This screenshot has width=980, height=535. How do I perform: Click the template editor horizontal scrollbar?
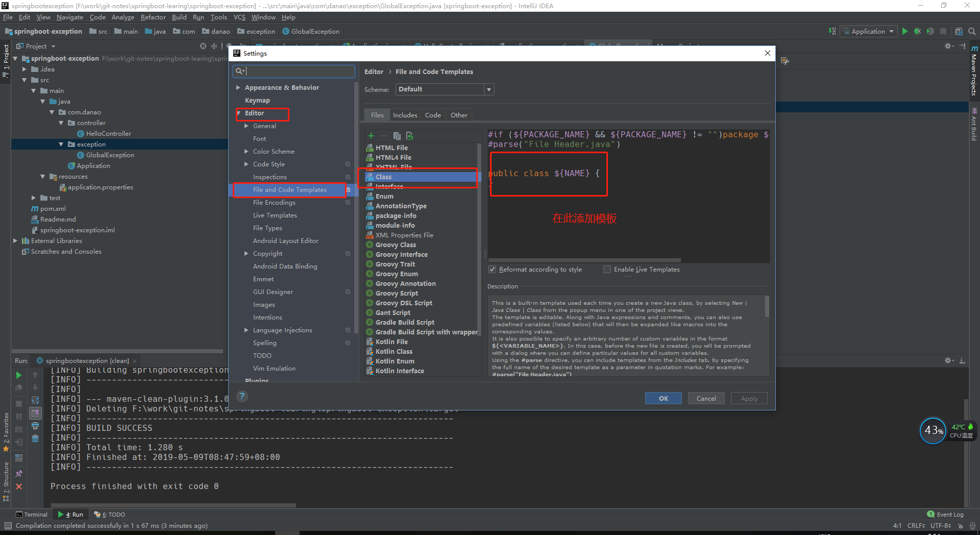coord(584,260)
